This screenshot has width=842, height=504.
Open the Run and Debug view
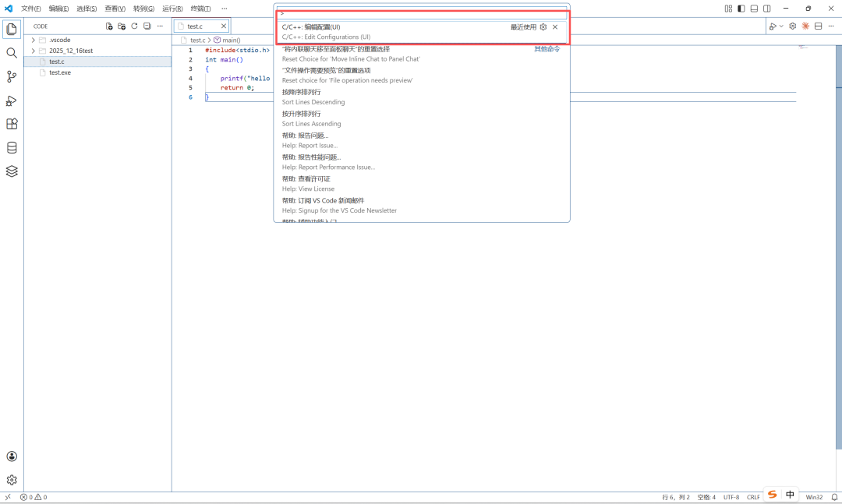pos(11,100)
